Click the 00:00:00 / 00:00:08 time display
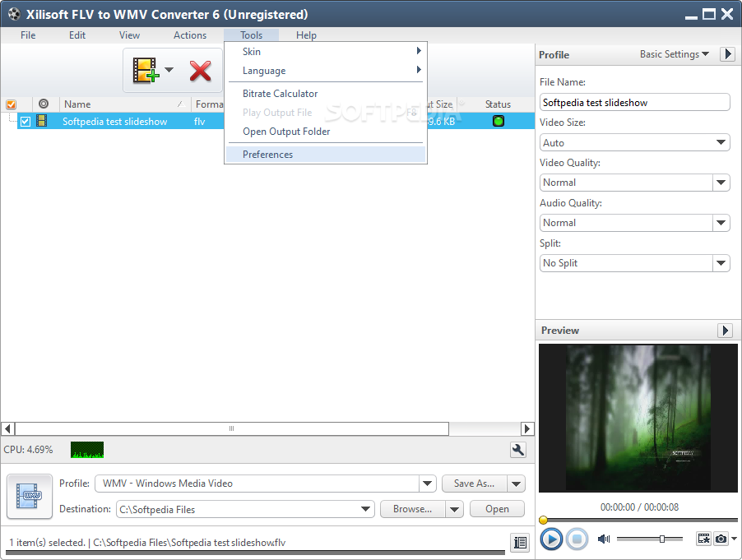 click(x=639, y=507)
